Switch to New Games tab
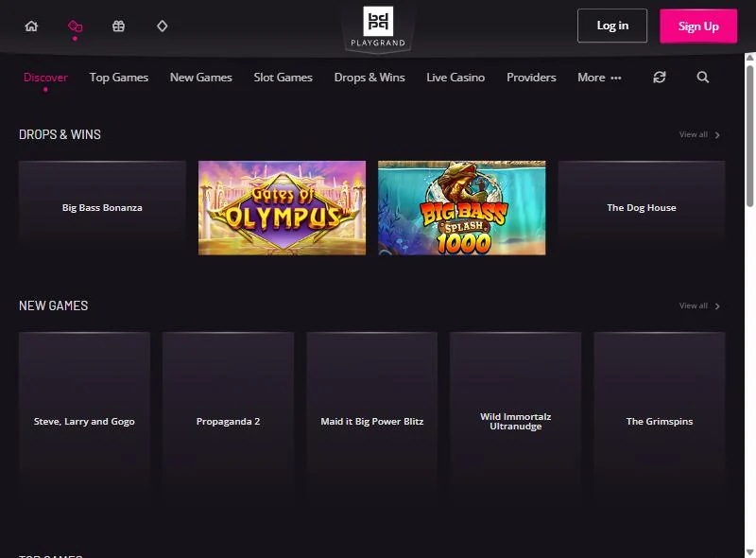The width and height of the screenshot is (756, 558). pos(201,78)
